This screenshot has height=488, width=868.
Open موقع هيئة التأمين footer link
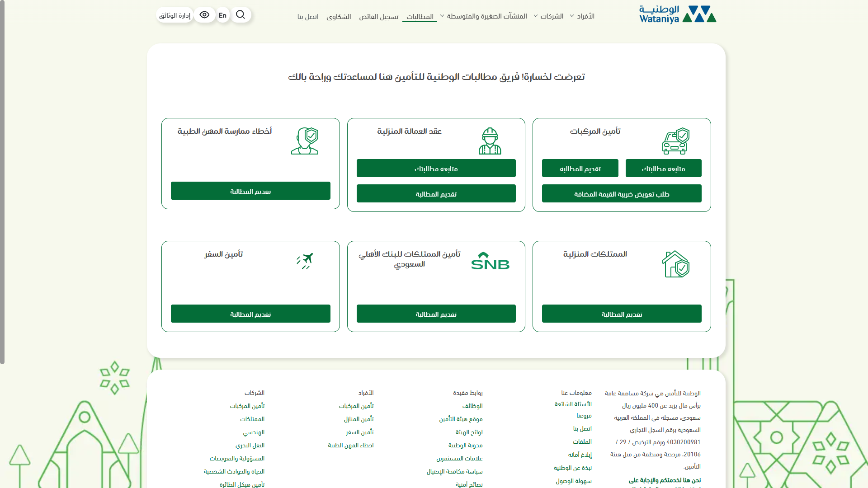point(461,419)
